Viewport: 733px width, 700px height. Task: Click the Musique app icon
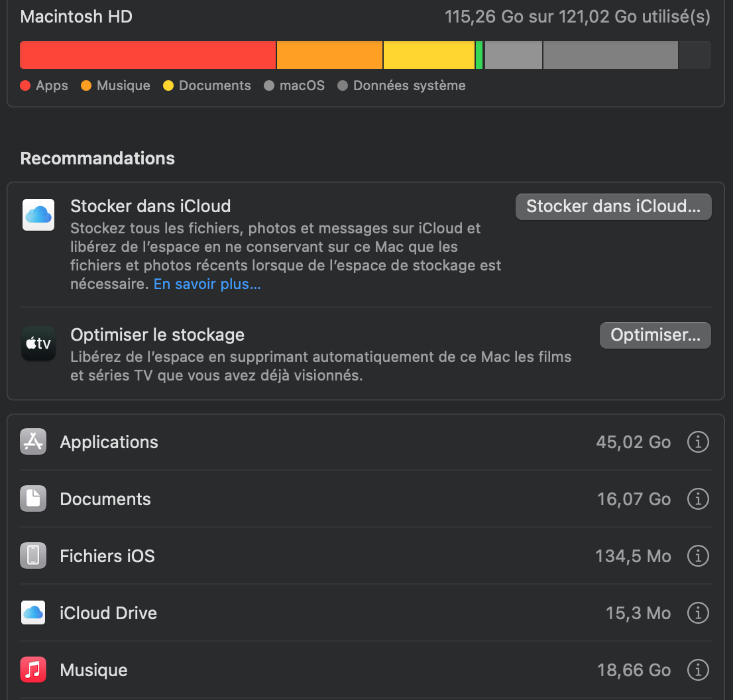click(33, 670)
